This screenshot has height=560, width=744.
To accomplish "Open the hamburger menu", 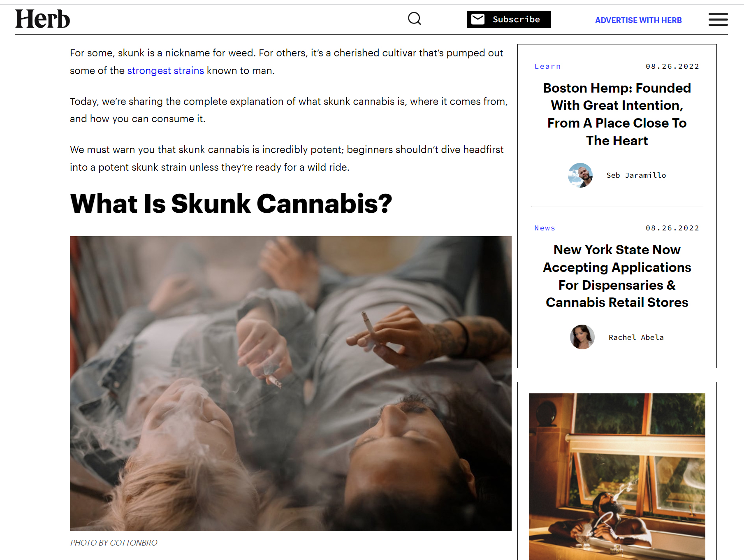I will (x=718, y=19).
